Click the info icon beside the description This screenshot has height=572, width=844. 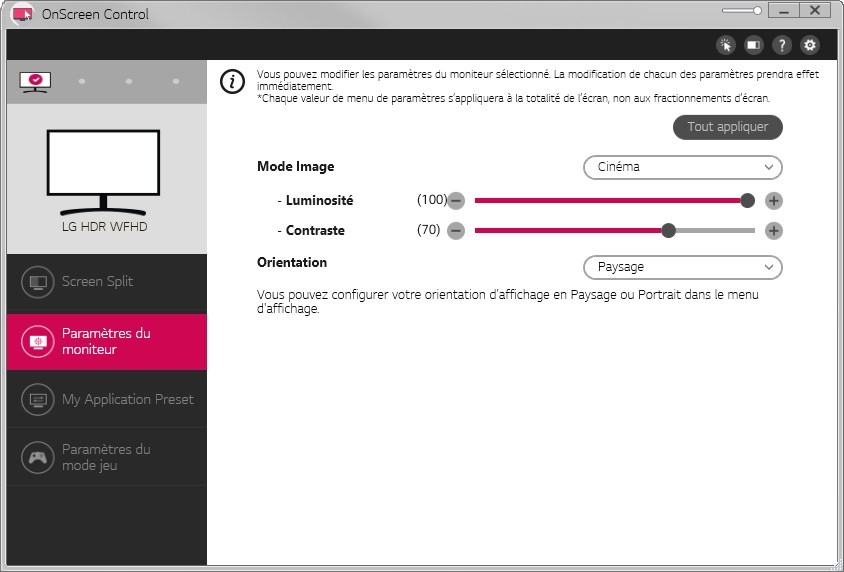point(232,82)
